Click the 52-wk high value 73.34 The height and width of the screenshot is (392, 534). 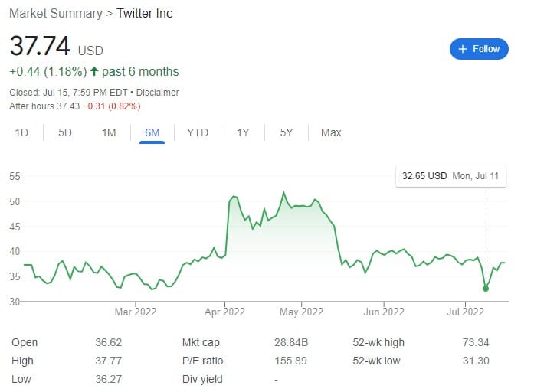tap(476, 342)
